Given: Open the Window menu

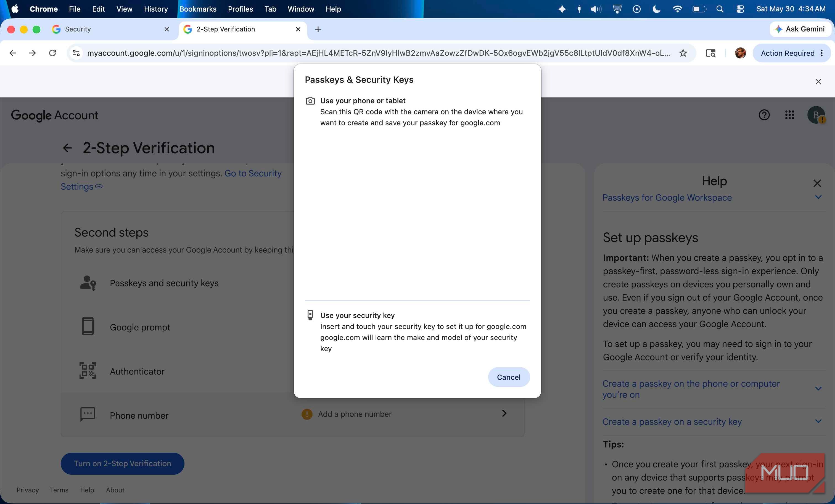Looking at the screenshot, I should pos(301,9).
